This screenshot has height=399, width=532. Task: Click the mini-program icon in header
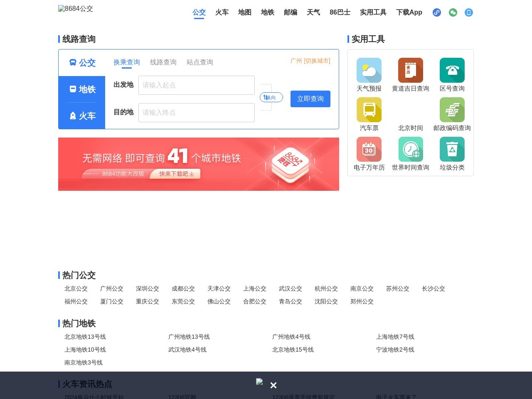(437, 12)
